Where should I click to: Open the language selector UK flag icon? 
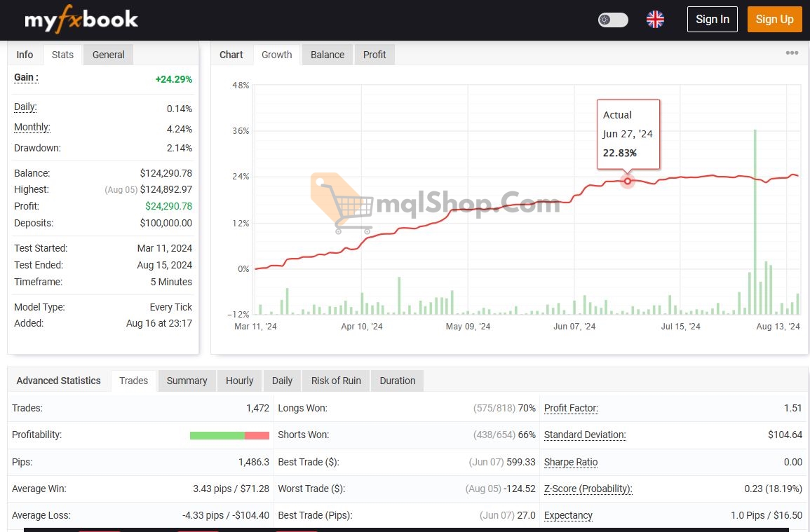[x=655, y=19]
